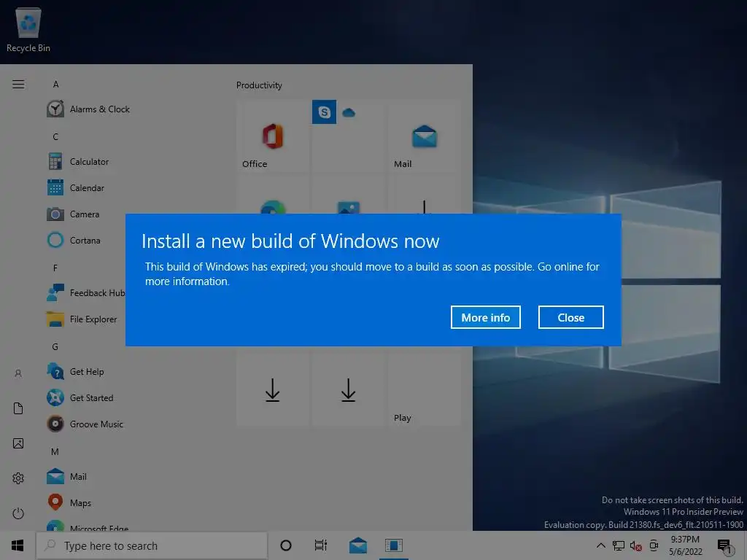This screenshot has height=560, width=747.
Task: Open the network status tray icon
Action: (619, 545)
